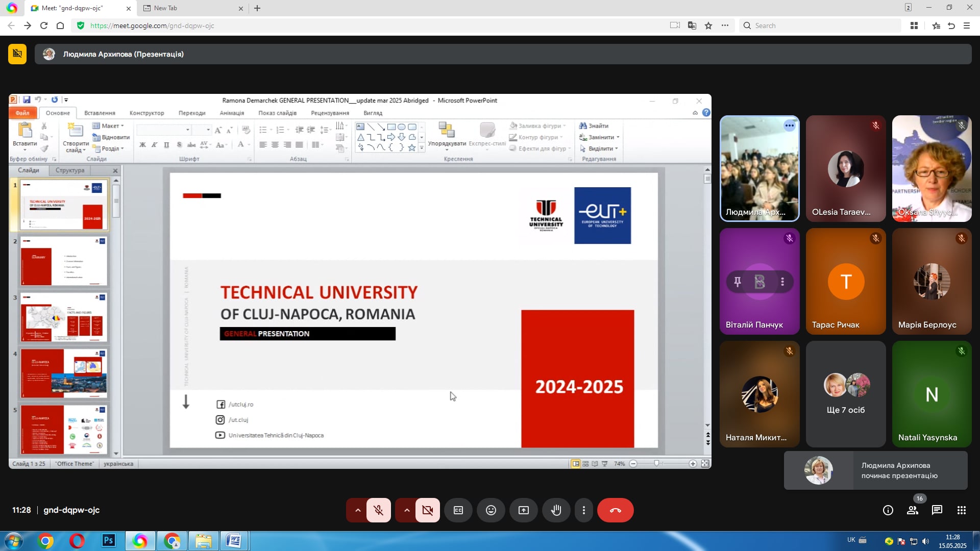Open the Анімація ribbon tab

(232, 113)
